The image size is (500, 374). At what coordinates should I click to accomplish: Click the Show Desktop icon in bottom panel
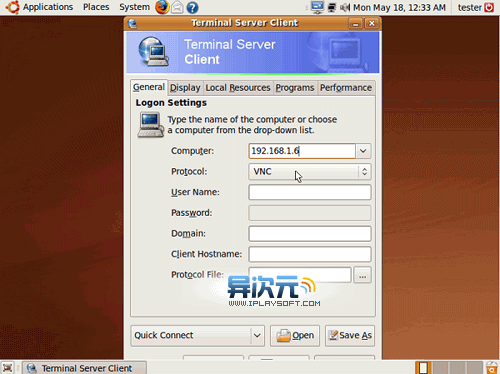tap(7, 368)
